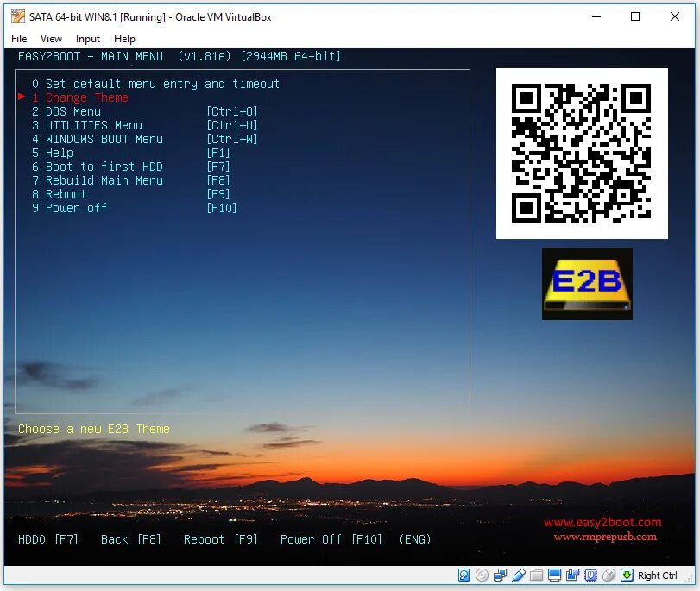Click the video capture status icon
The width and height of the screenshot is (700, 591).
(x=572, y=575)
